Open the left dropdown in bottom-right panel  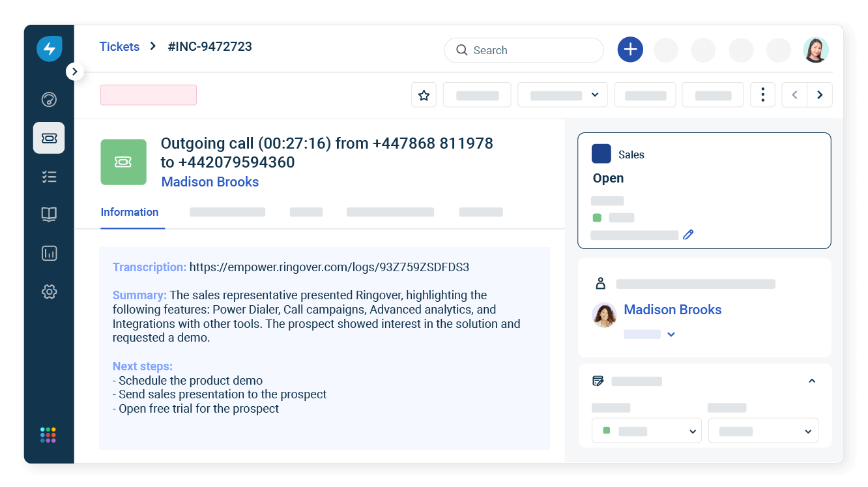[646, 430]
